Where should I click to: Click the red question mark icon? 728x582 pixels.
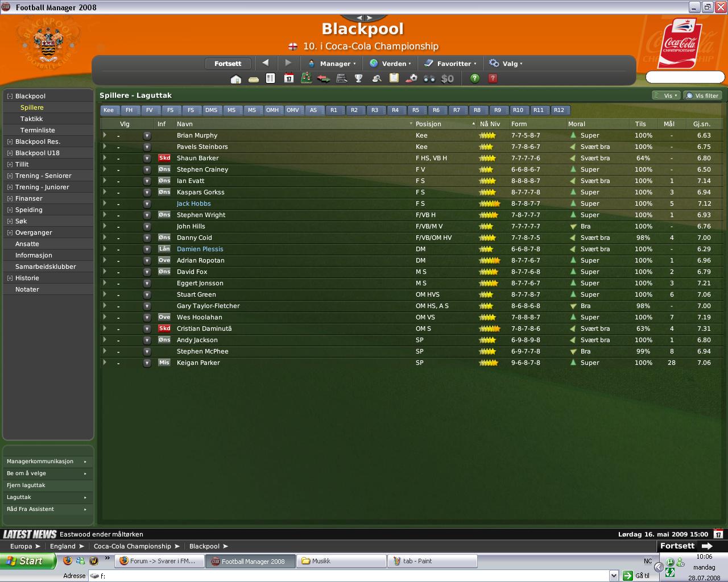[x=493, y=78]
